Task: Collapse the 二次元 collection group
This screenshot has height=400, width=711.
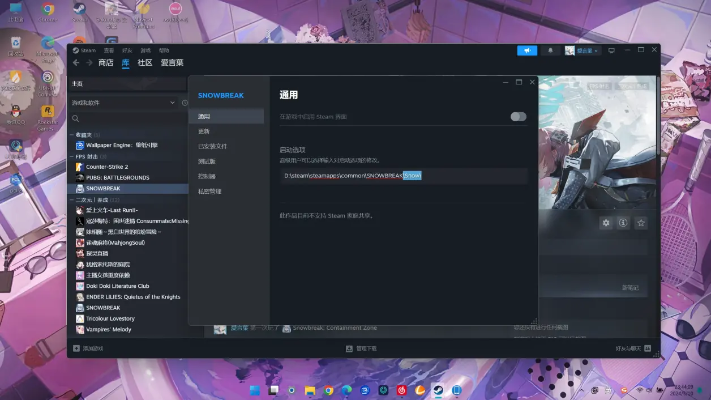Action: click(72, 200)
